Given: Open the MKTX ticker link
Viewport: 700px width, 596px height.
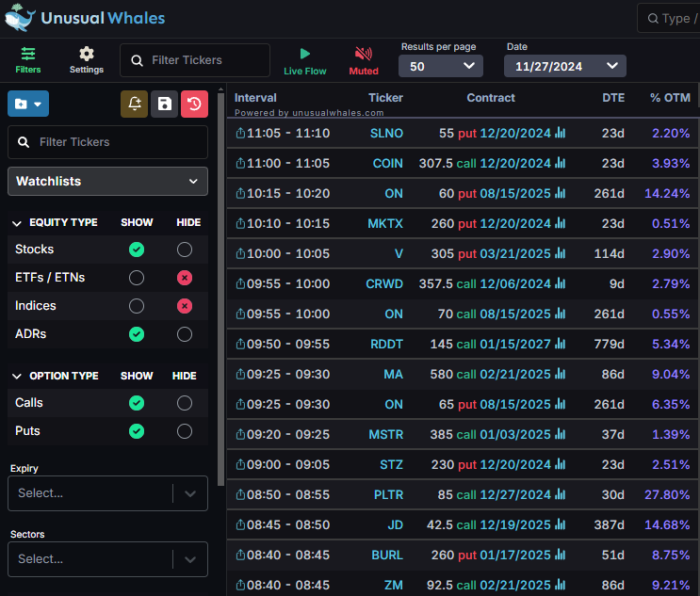Looking at the screenshot, I should click(385, 223).
